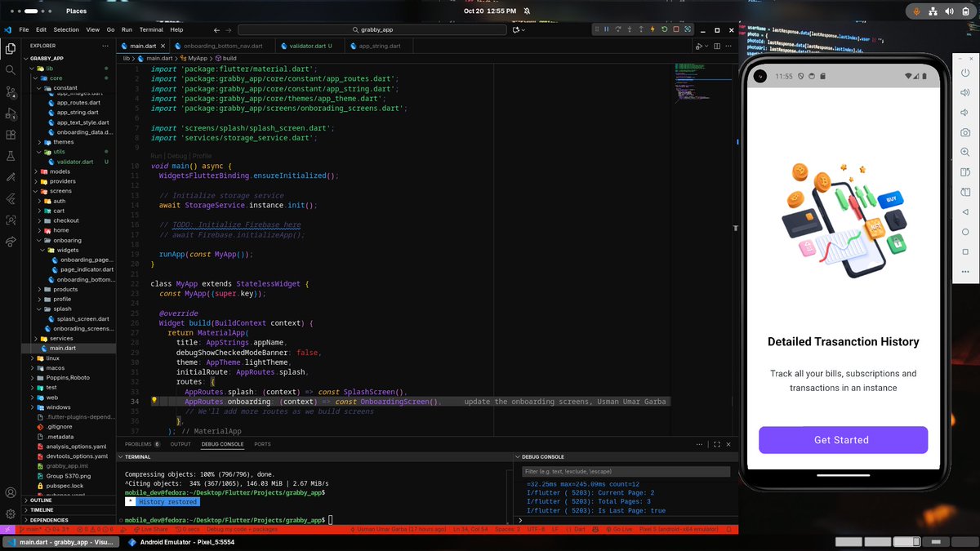
Task: Switch to the PROBLEMS panel tab
Action: (141, 444)
